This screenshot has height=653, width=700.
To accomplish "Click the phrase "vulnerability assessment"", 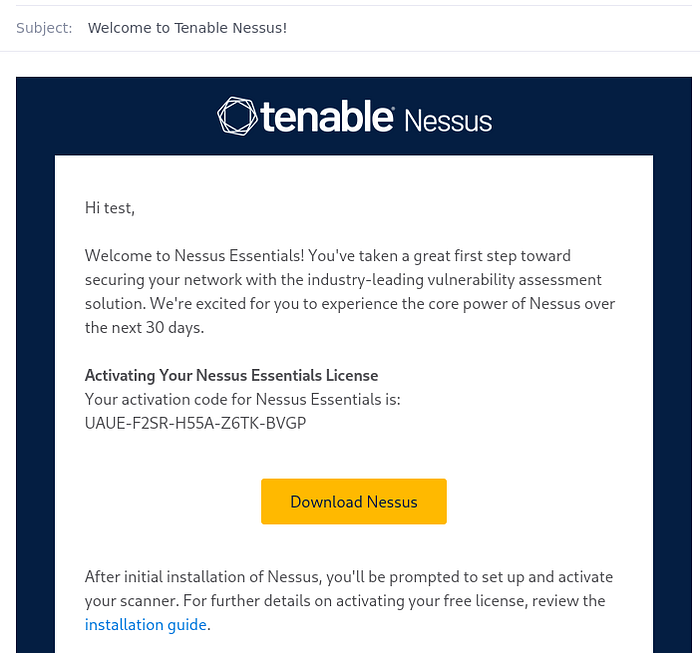I will (514, 280).
